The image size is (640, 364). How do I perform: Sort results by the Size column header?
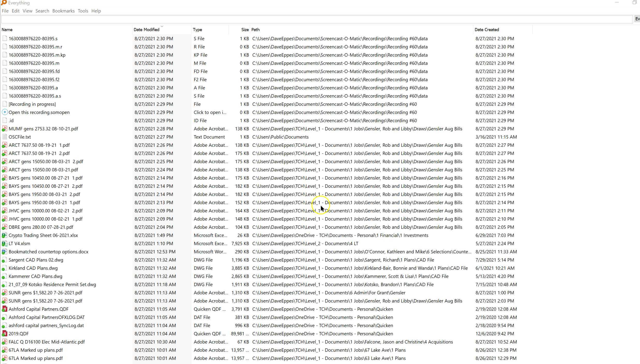[244, 29]
